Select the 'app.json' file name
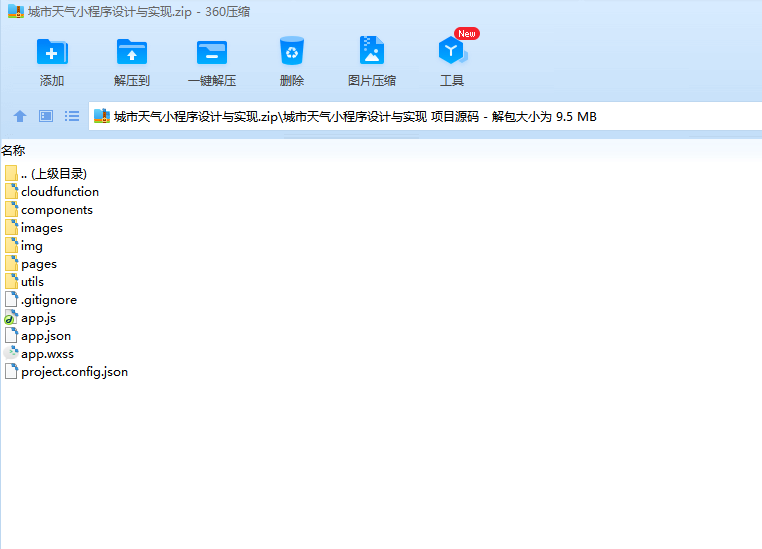Screen dimensions: 762x549 [46, 336]
